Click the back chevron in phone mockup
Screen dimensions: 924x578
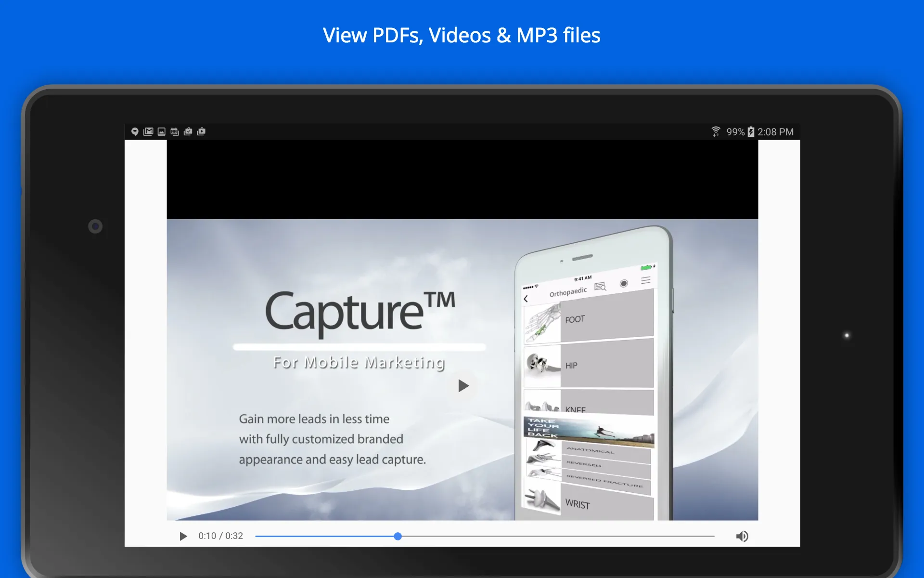(526, 299)
